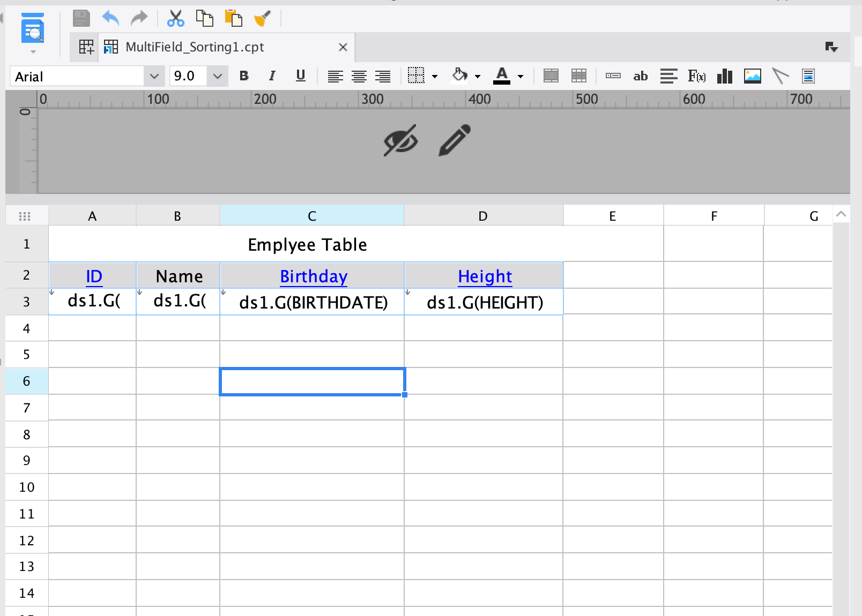Image resolution: width=862 pixels, height=616 pixels.
Task: Pick a font color from the A swatch
Action: coord(502,76)
